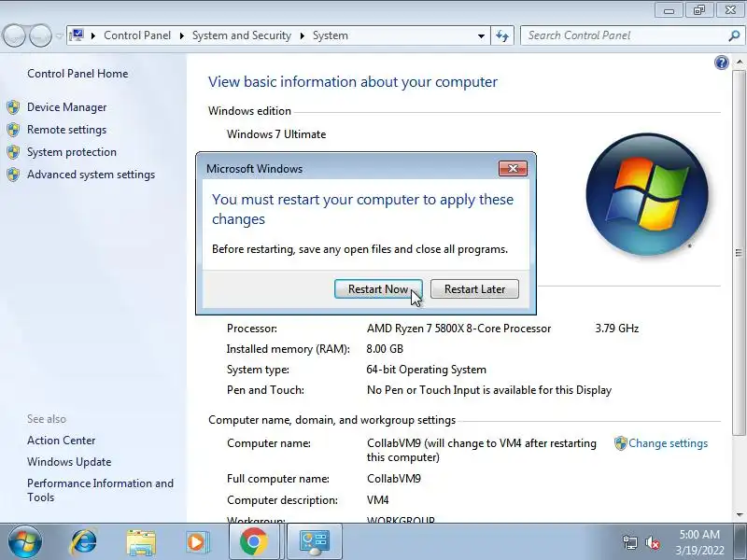Image resolution: width=747 pixels, height=560 pixels.
Task: Click the Back navigation button
Action: tap(14, 35)
